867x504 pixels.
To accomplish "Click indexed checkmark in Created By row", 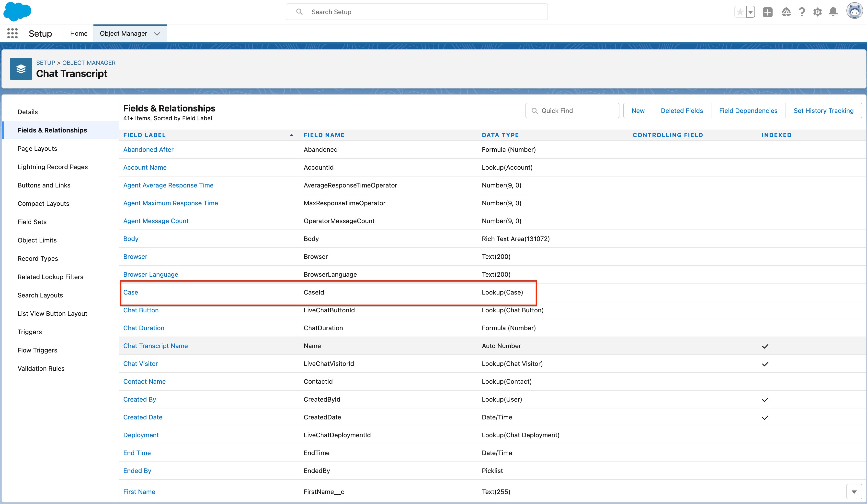I will coord(765,399).
